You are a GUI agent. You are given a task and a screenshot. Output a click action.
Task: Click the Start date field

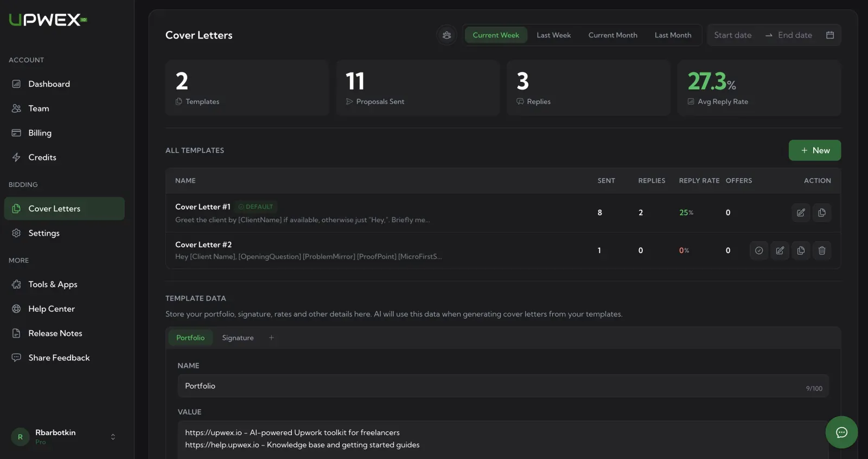[733, 35]
